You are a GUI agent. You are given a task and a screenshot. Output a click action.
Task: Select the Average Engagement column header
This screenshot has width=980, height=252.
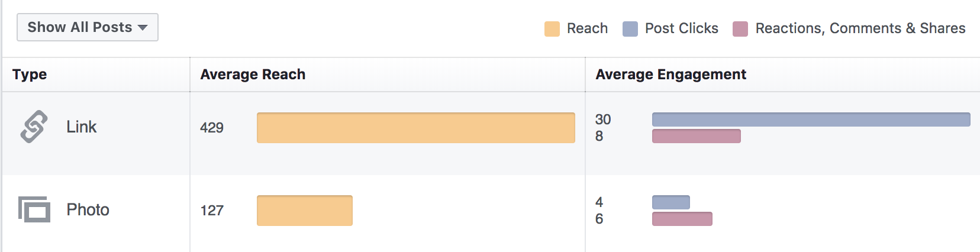click(670, 75)
